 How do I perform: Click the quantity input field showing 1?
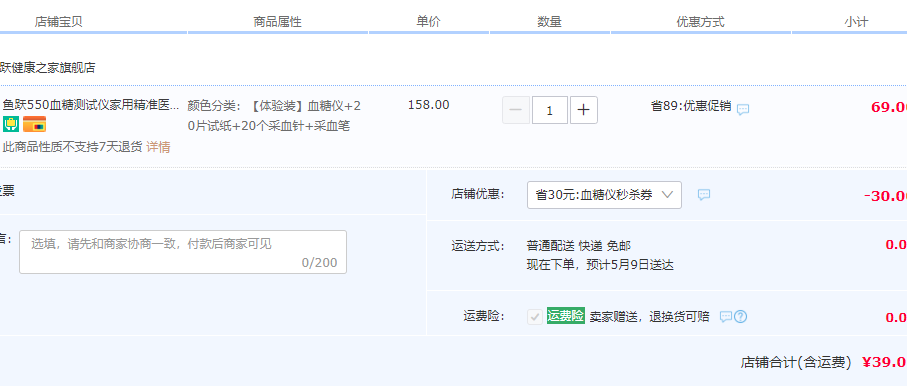550,110
